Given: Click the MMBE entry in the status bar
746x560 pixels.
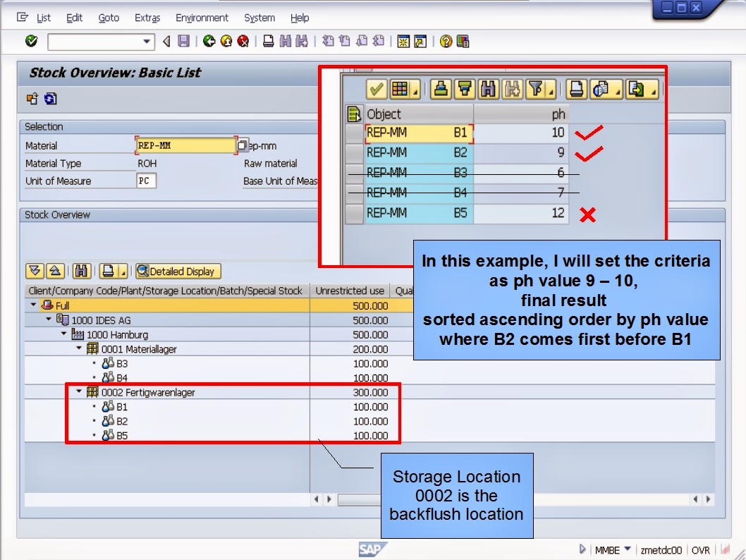Looking at the screenshot, I should click(609, 549).
